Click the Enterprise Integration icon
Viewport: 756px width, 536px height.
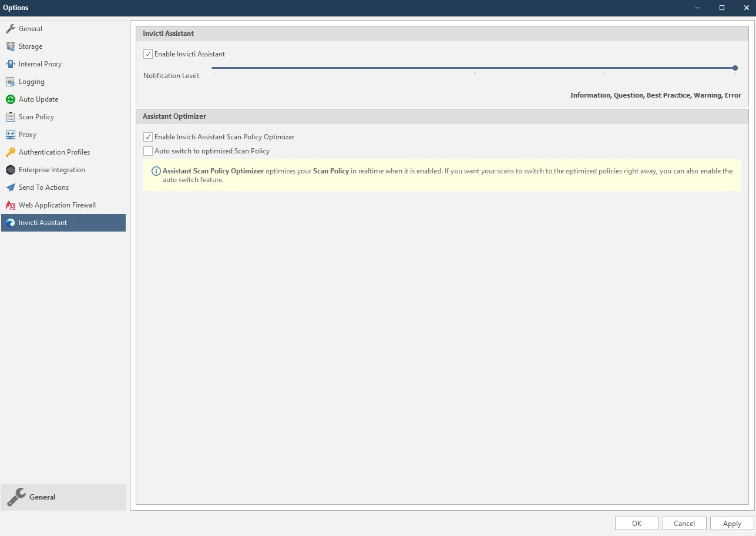10,170
